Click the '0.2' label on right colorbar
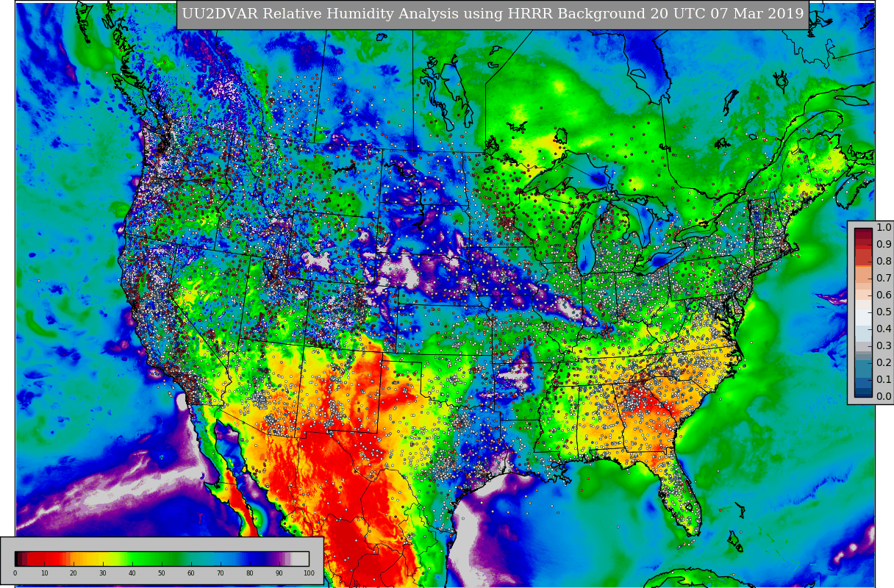This screenshot has height=588, width=894. point(884,363)
